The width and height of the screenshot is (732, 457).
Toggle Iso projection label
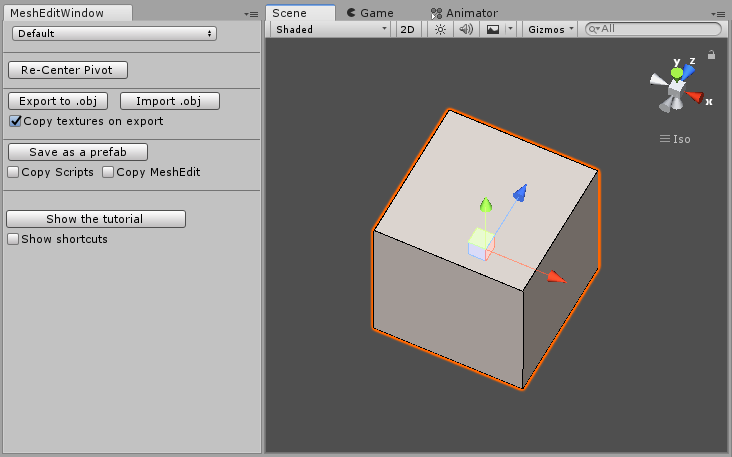pos(675,139)
